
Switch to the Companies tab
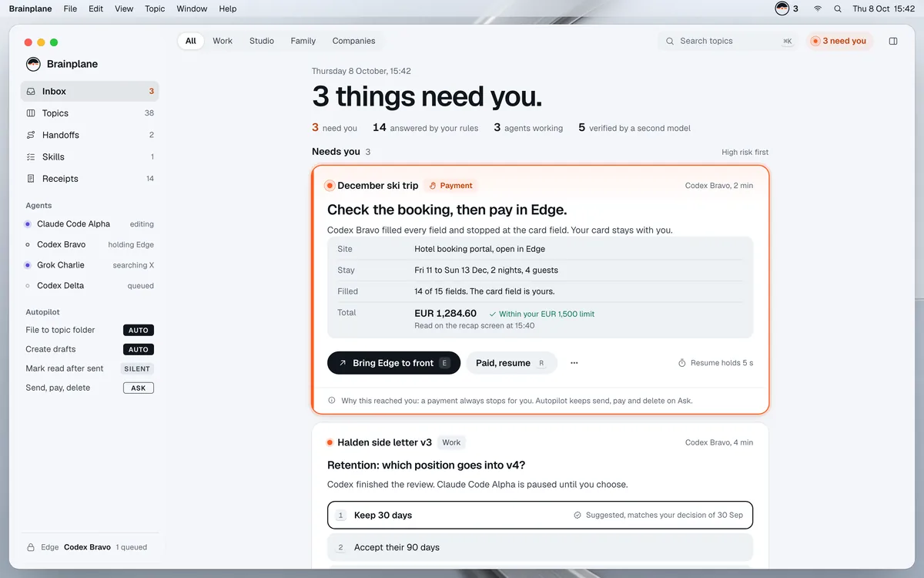[354, 41]
